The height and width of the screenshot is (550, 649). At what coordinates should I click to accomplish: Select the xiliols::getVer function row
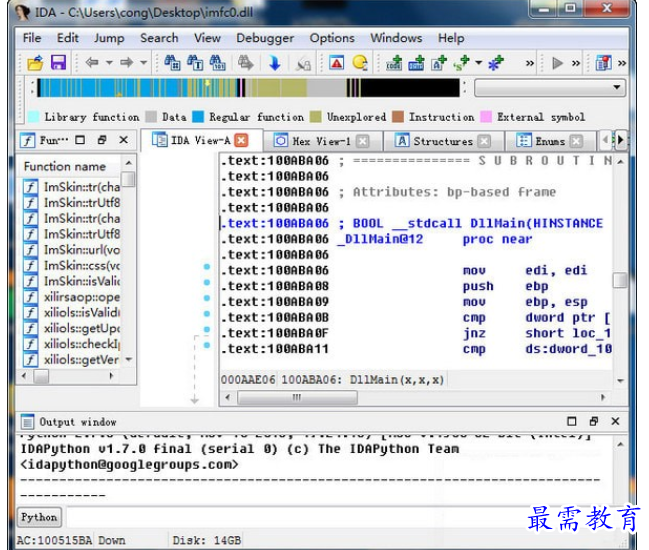[72, 360]
